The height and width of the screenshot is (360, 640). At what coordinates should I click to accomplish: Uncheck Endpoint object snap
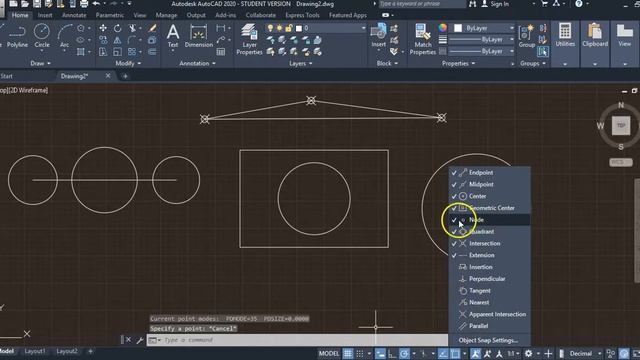(x=490, y=173)
